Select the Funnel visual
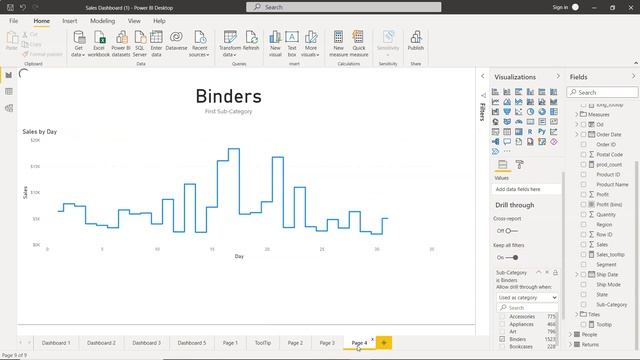 507,111
